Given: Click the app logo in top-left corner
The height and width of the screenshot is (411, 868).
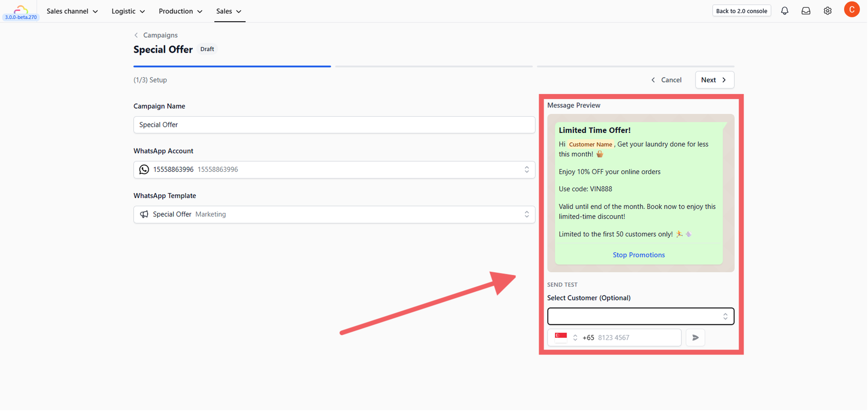Looking at the screenshot, I should click(x=21, y=9).
